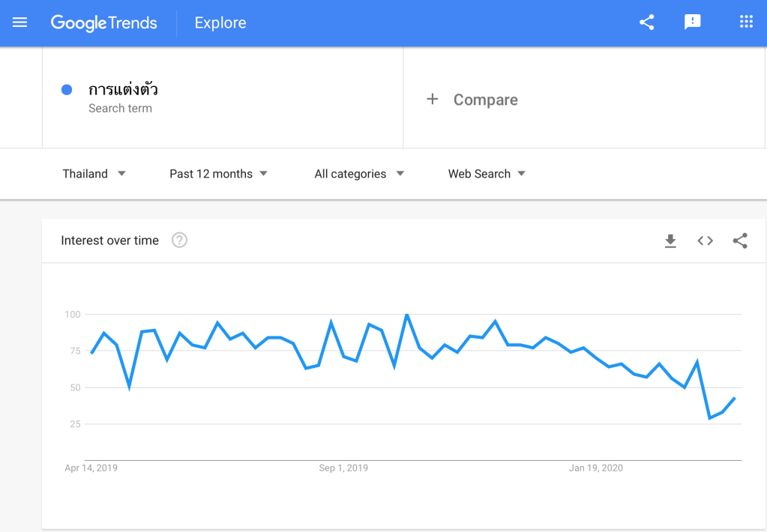This screenshot has height=532, width=767.
Task: Click the embed code icon
Action: tap(705, 241)
